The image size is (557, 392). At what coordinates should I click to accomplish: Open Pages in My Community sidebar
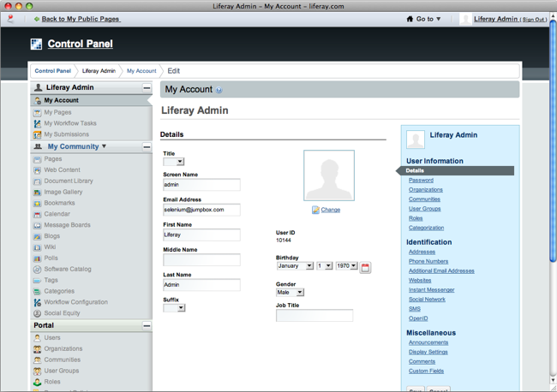coord(53,159)
